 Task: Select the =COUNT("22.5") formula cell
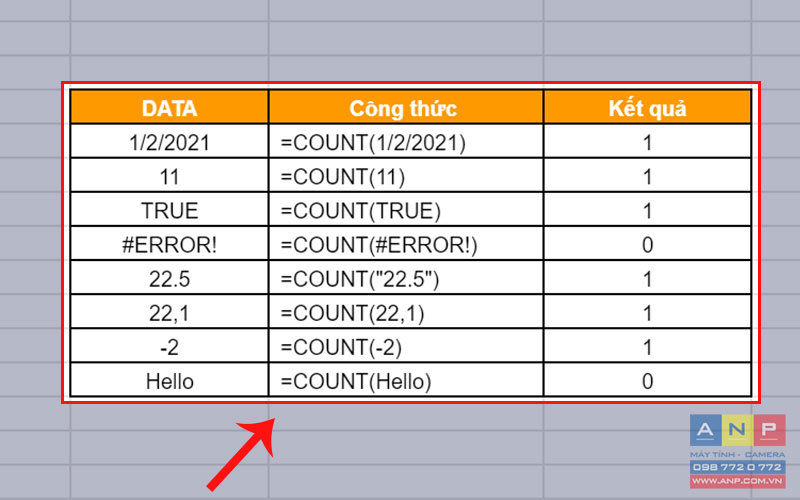[x=404, y=278]
